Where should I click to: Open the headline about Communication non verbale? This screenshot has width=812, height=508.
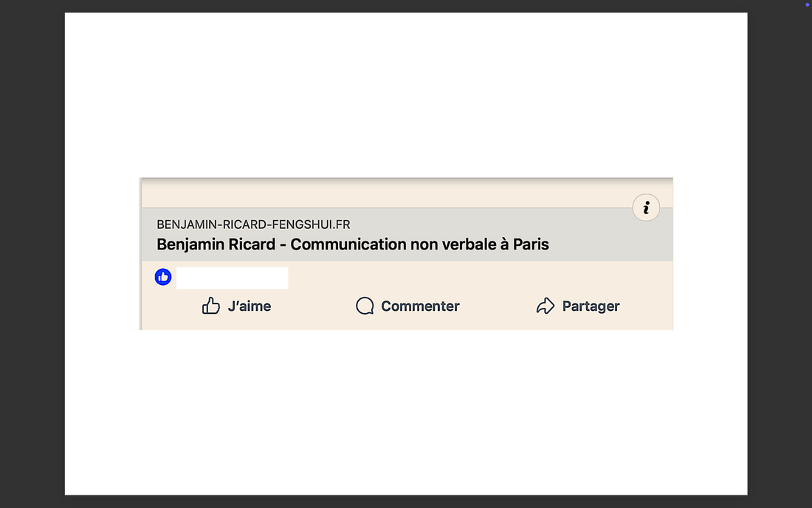[353, 244]
